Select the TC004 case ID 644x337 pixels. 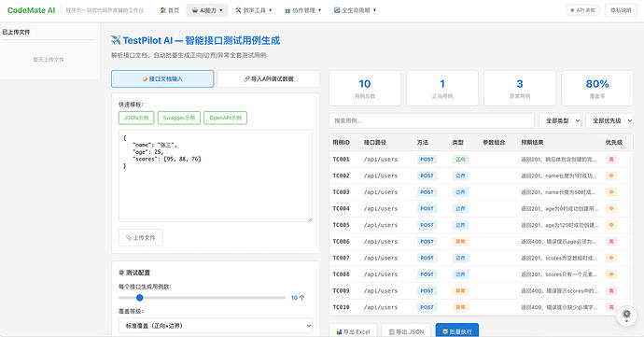pos(341,208)
